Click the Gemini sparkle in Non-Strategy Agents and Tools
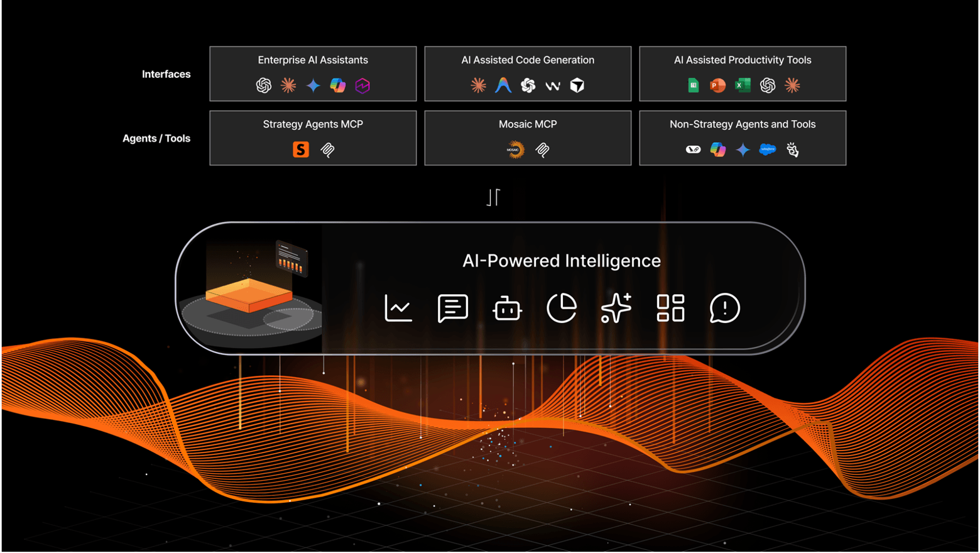Image resolution: width=980 pixels, height=553 pixels. coord(743,150)
